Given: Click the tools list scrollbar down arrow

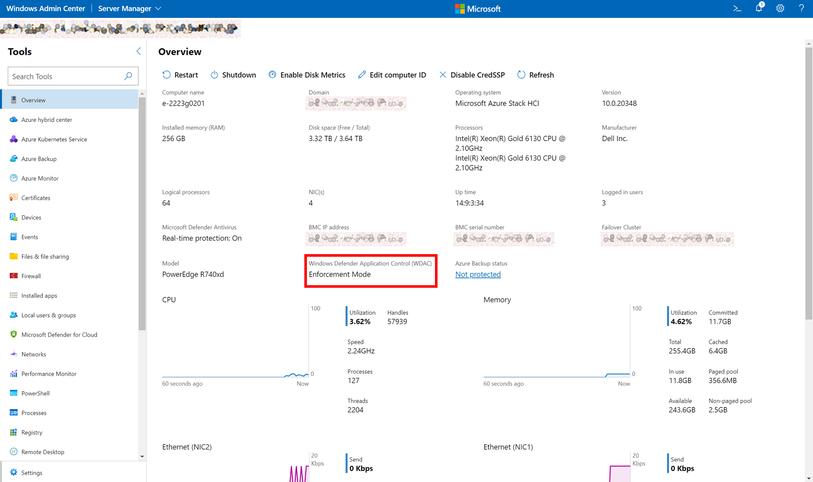Looking at the screenshot, I should click(x=142, y=457).
